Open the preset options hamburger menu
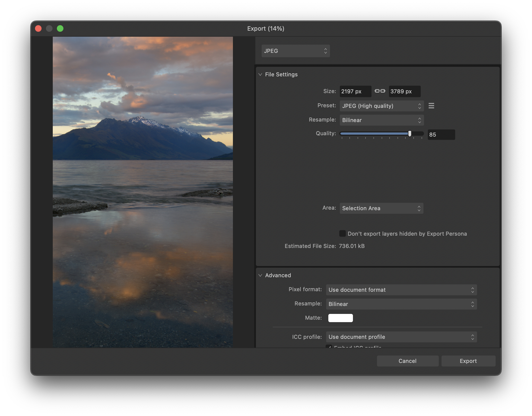 pyautogui.click(x=431, y=106)
